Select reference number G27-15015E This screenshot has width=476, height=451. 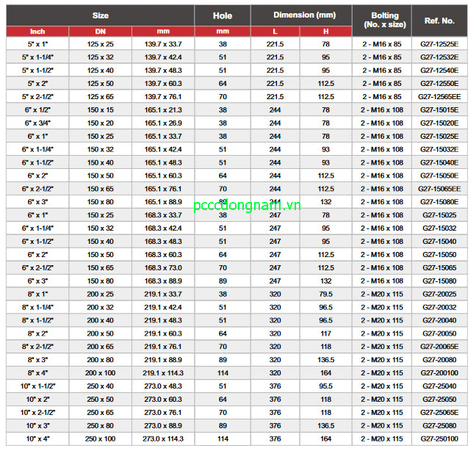pos(439,109)
